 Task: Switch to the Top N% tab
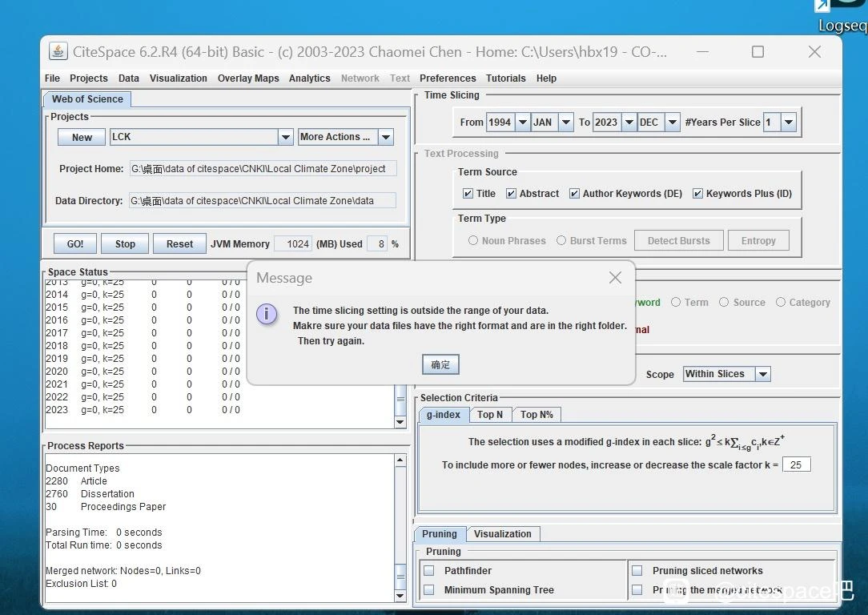coord(537,415)
